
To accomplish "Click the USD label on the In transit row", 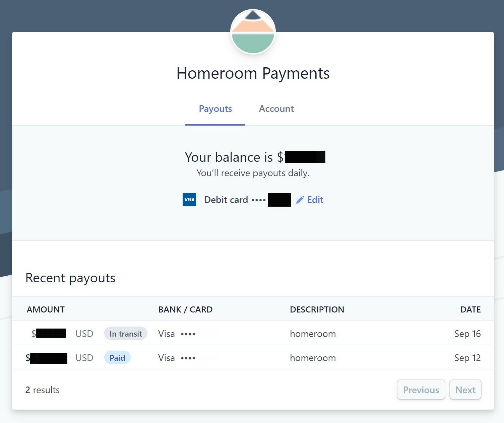I will click(x=84, y=333).
